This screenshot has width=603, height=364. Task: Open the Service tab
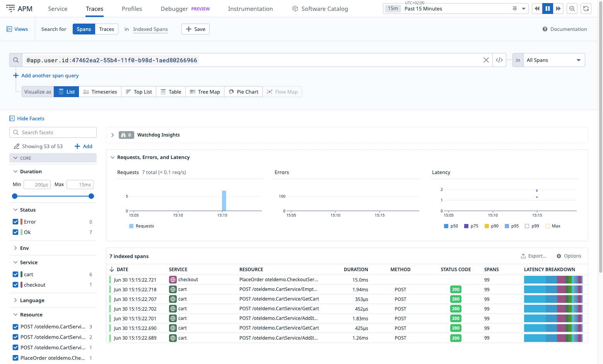click(58, 9)
